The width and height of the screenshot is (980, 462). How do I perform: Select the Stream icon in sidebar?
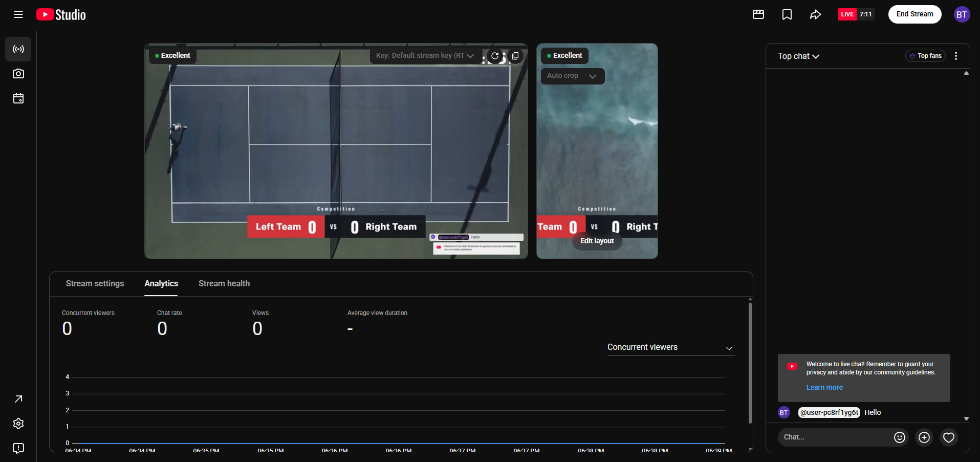click(18, 49)
